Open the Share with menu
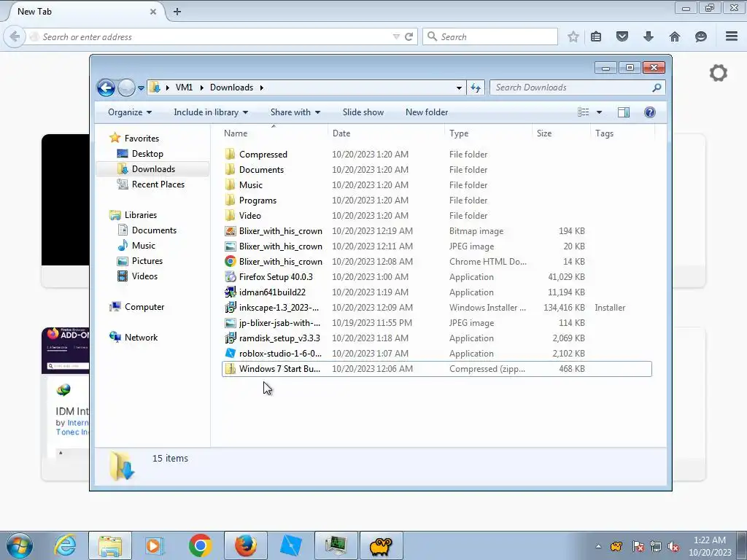 [295, 112]
